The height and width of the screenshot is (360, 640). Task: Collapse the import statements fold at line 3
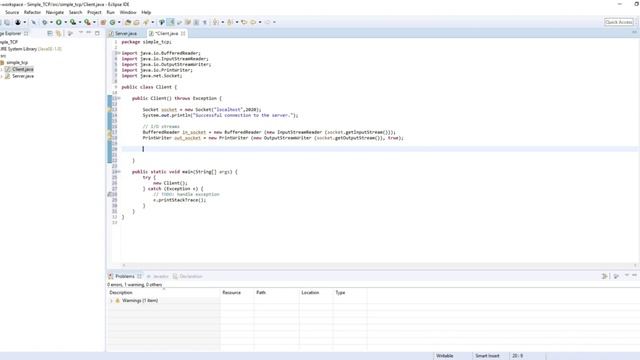click(x=119, y=53)
